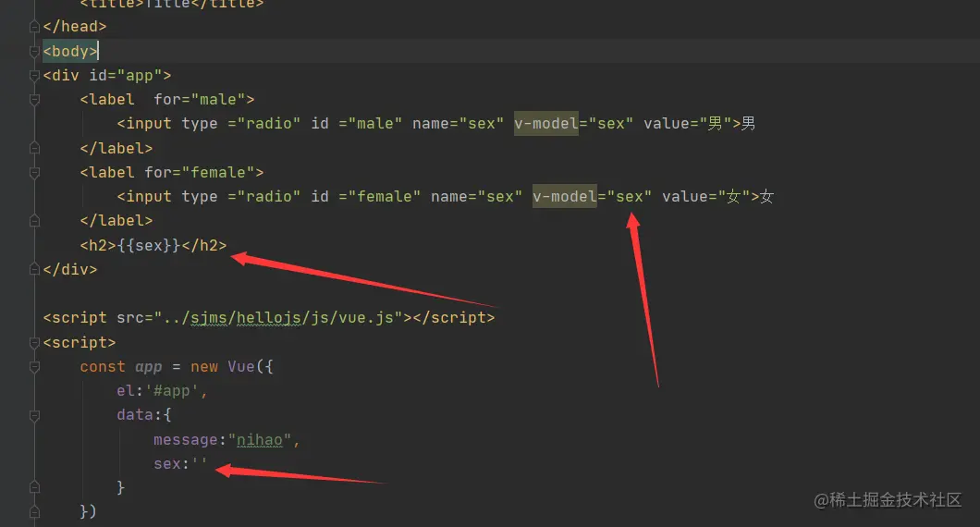Place cursor in <body> tag text
Image resolution: width=980 pixels, height=527 pixels.
click(70, 51)
